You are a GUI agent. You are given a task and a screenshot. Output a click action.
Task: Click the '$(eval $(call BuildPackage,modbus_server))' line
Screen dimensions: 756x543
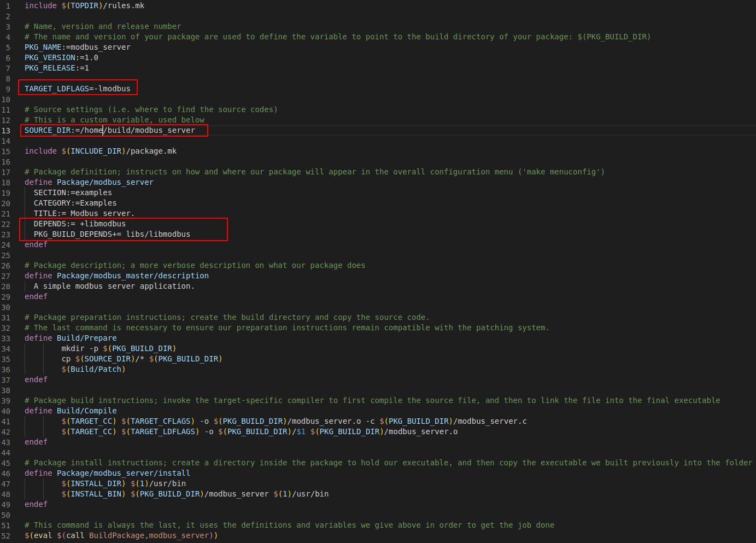coord(121,535)
